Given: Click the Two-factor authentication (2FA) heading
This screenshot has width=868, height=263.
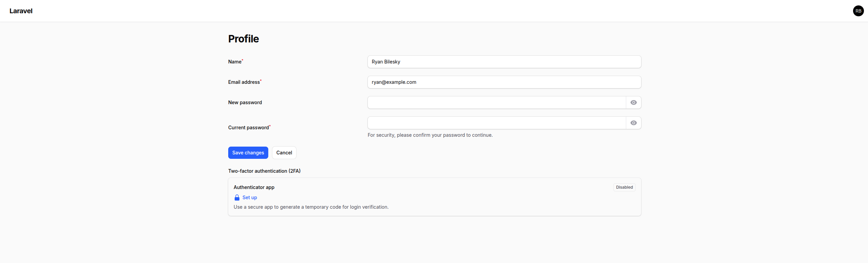Looking at the screenshot, I should point(264,171).
